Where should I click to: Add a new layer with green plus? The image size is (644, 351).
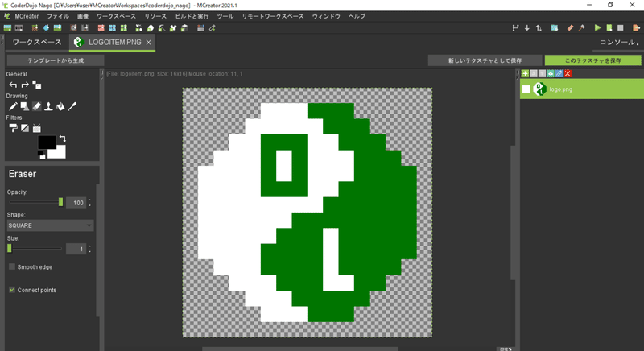[x=525, y=73]
